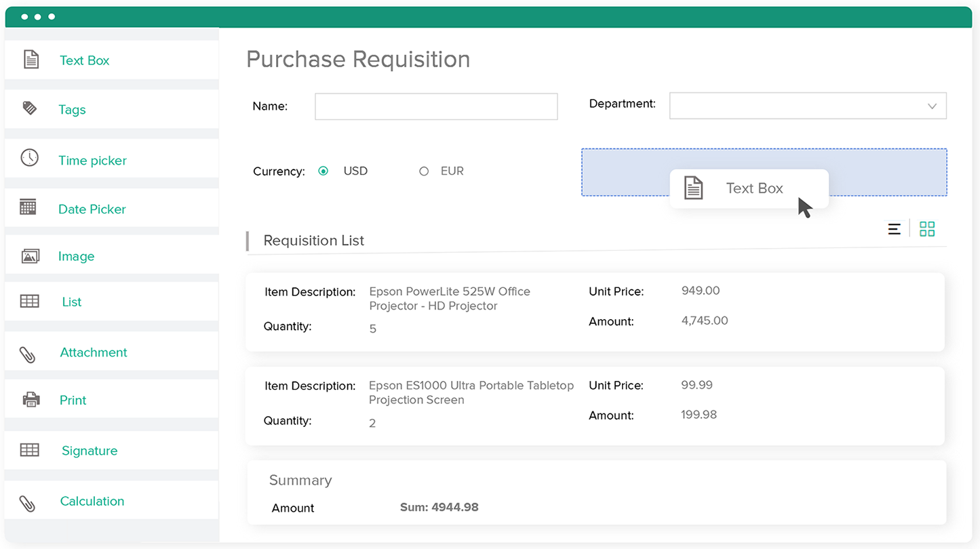Select USD currency radio button
This screenshot has height=549, width=980.
coord(324,171)
